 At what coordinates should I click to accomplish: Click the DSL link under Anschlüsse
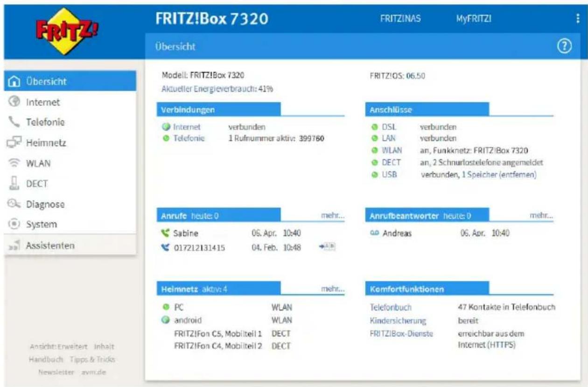coord(388,127)
